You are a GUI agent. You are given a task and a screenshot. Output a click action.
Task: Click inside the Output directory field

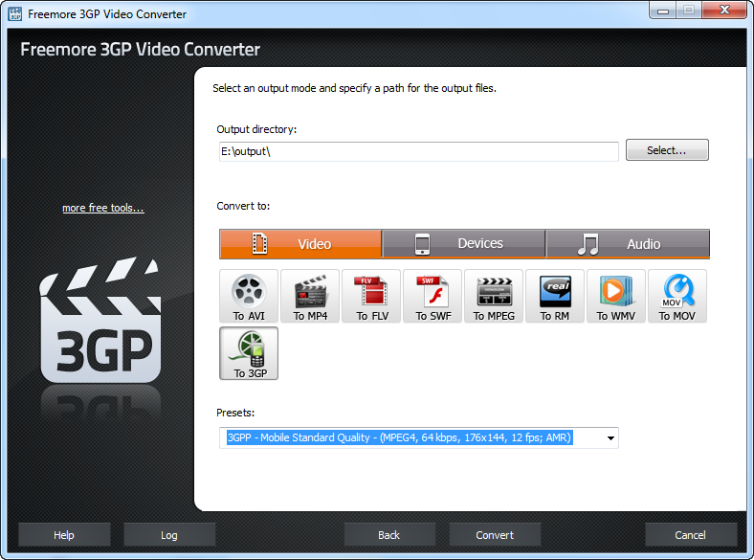(x=419, y=151)
